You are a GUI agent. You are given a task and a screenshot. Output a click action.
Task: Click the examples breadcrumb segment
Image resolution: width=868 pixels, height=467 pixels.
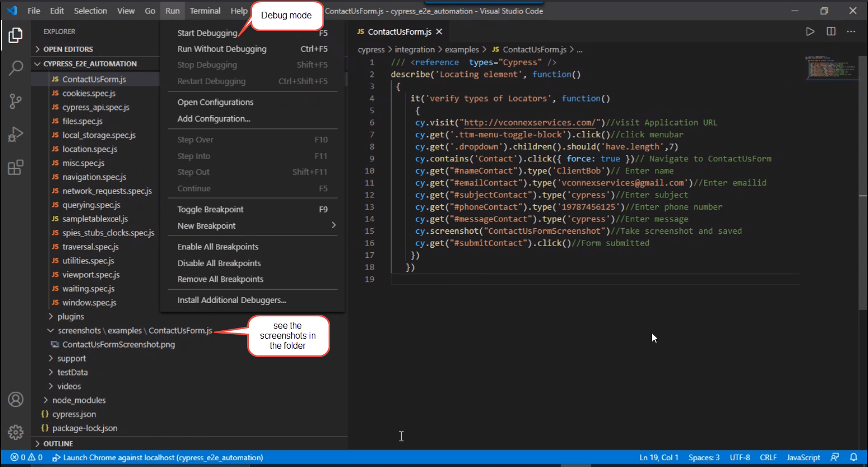point(462,50)
